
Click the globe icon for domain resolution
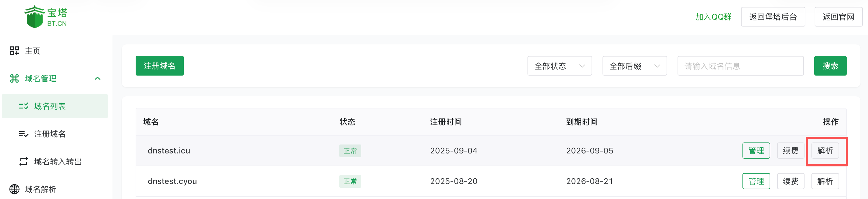(14, 189)
